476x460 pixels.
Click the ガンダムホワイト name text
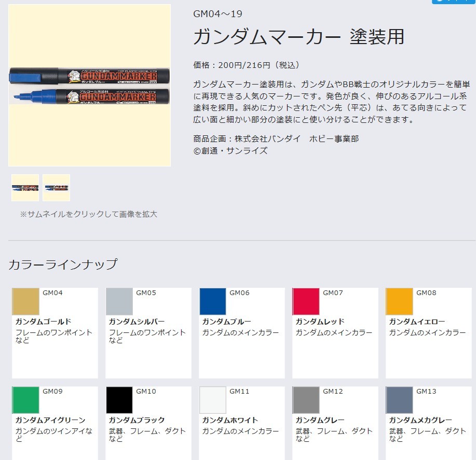coord(230,420)
